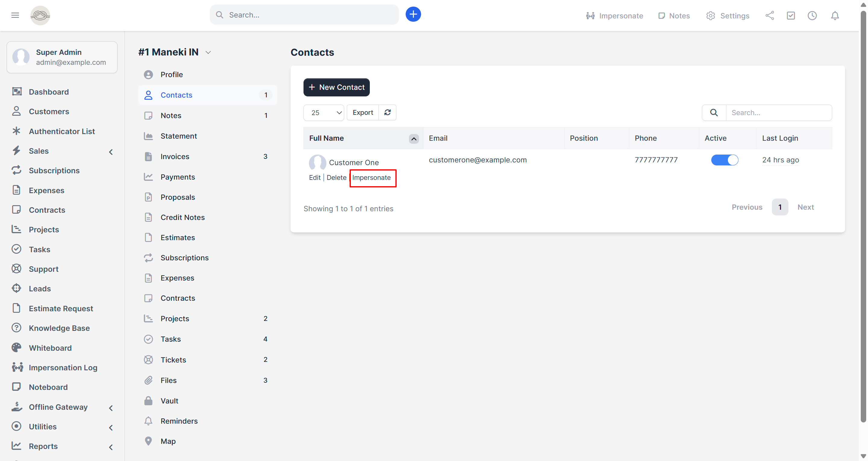Expand the #1 Maneki IN customer dropdown
Image resolution: width=868 pixels, height=461 pixels.
208,52
